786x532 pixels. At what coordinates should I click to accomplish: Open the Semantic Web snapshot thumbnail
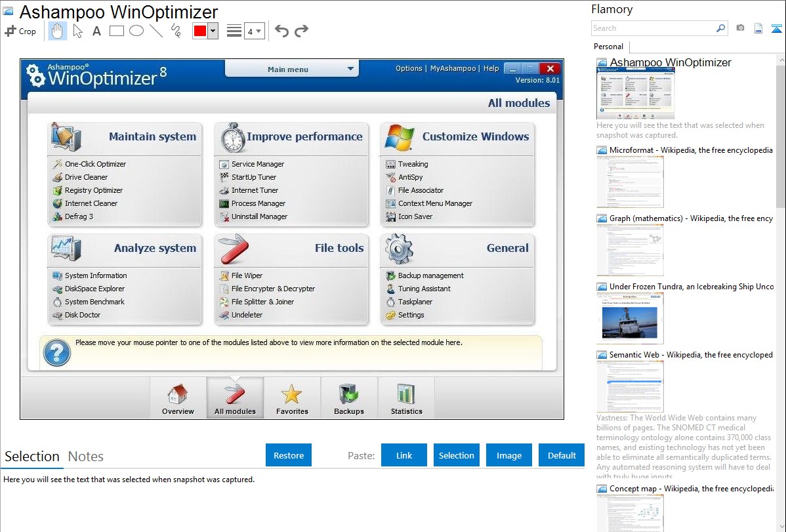[630, 386]
